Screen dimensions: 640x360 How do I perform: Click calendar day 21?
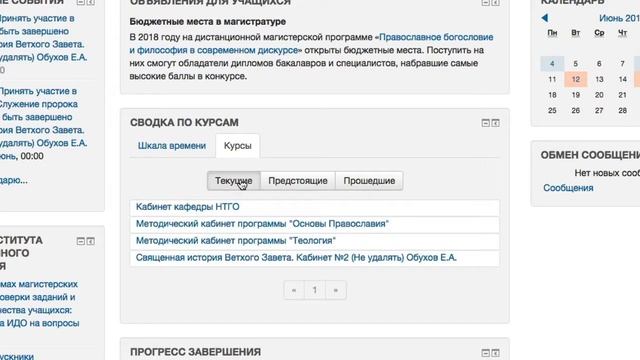(x=622, y=95)
